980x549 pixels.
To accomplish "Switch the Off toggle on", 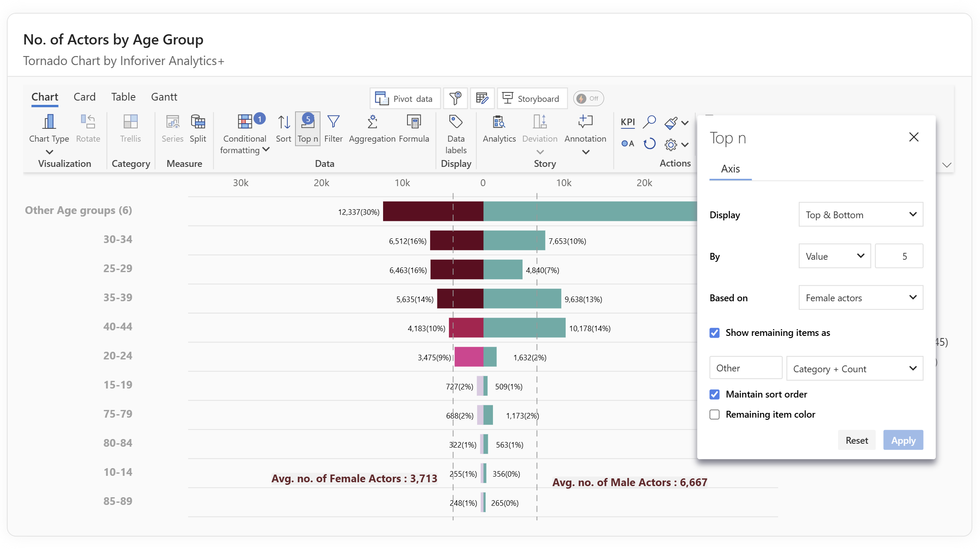I will pyautogui.click(x=588, y=98).
